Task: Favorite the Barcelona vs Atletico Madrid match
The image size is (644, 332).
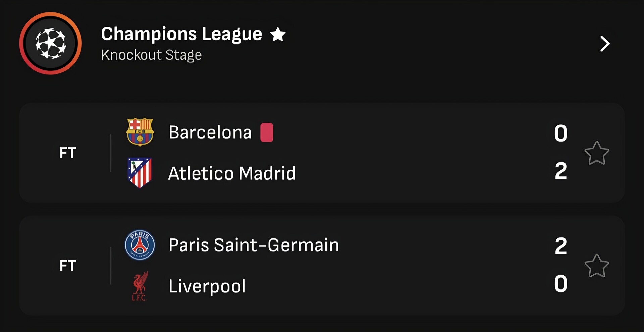Action: tap(596, 153)
